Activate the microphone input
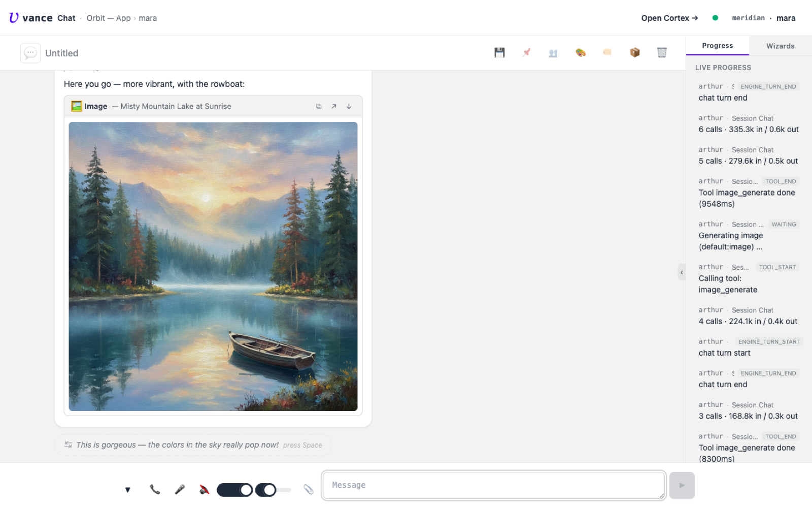The width and height of the screenshot is (812, 508). (180, 489)
